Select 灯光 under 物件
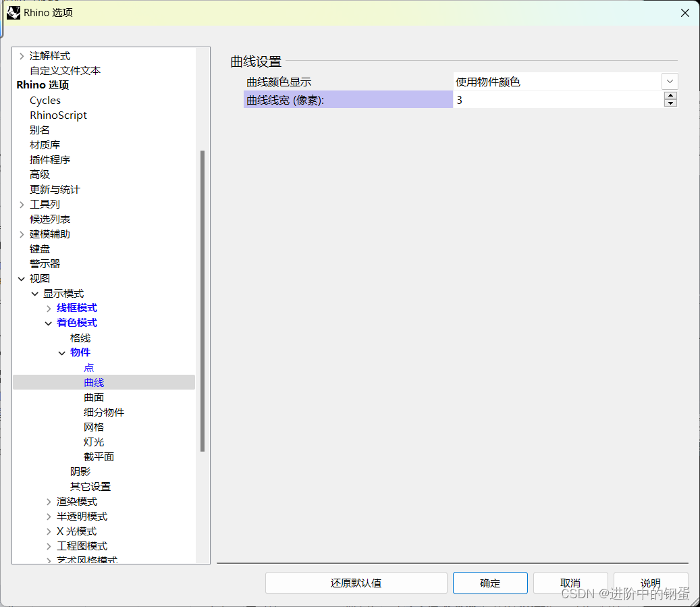Image resolution: width=700 pixels, height=607 pixels. pyautogui.click(x=94, y=442)
